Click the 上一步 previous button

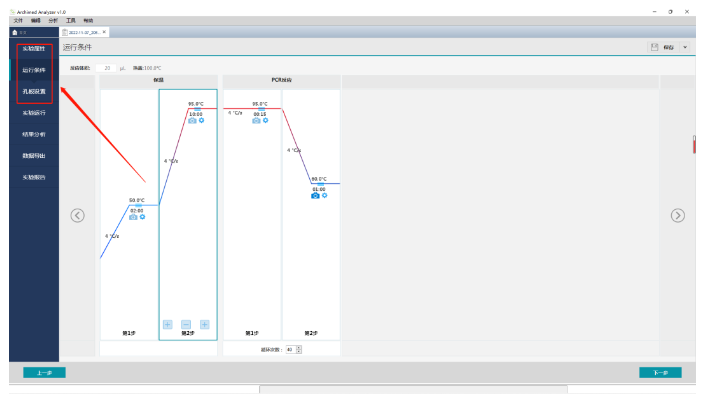[44, 372]
